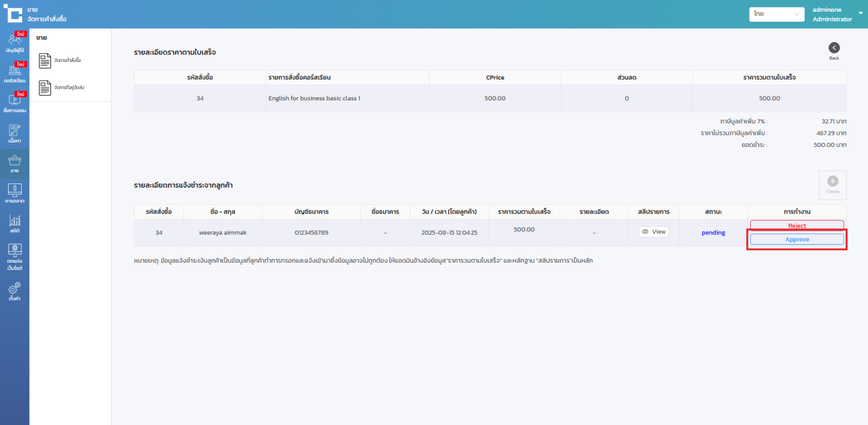The image size is (868, 425).
Task: Reject the payment from weeraya aimmak
Action: [x=797, y=226]
